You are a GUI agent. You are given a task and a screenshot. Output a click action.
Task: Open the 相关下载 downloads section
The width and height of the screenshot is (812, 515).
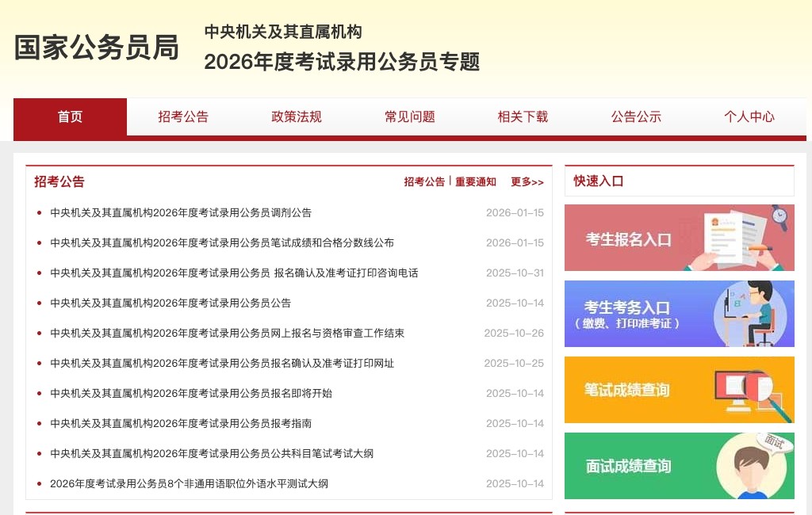pos(523,116)
